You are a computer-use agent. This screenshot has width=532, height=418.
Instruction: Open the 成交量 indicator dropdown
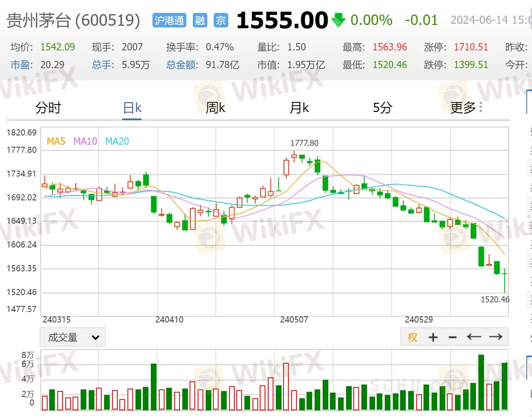coord(73,337)
